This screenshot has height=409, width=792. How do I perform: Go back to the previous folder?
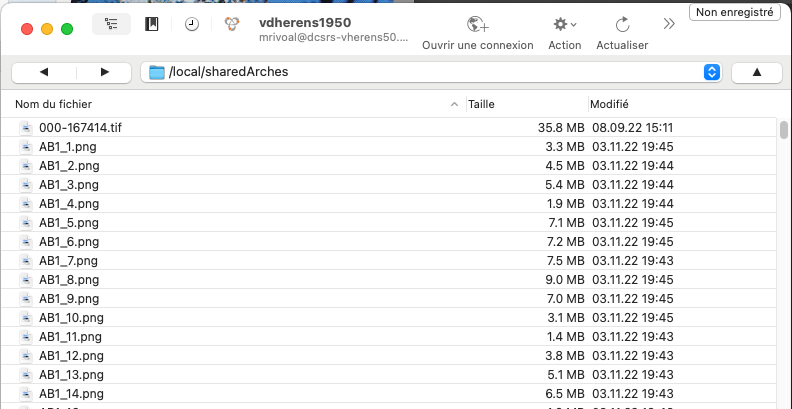44,72
